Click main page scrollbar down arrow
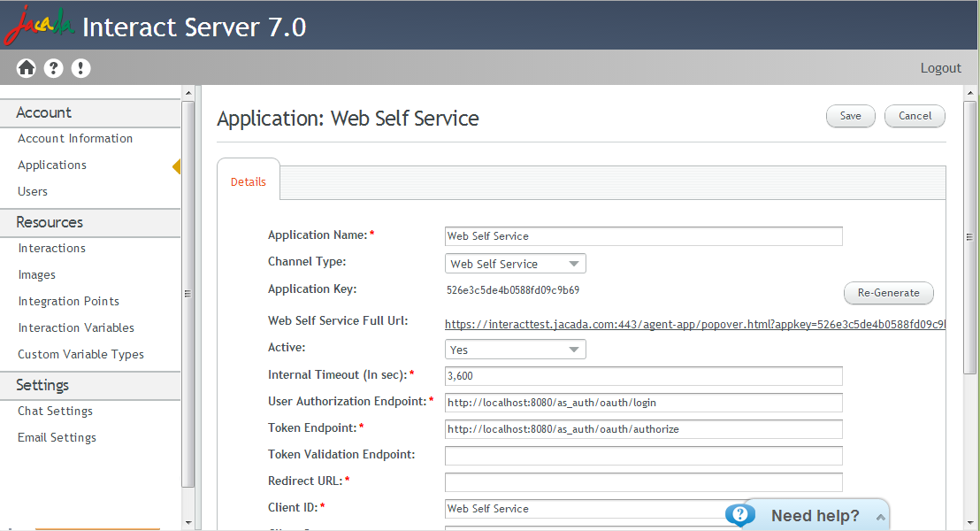 point(970,522)
